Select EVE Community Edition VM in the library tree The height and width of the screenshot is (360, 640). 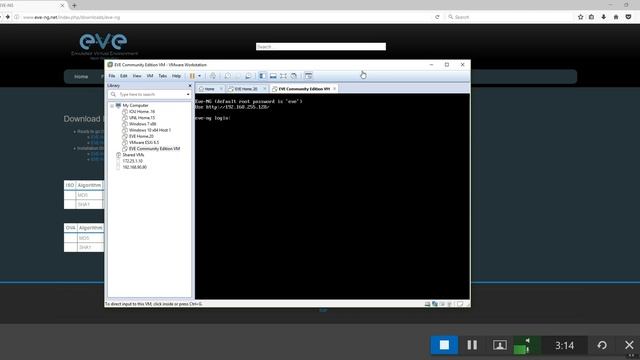[154, 149]
